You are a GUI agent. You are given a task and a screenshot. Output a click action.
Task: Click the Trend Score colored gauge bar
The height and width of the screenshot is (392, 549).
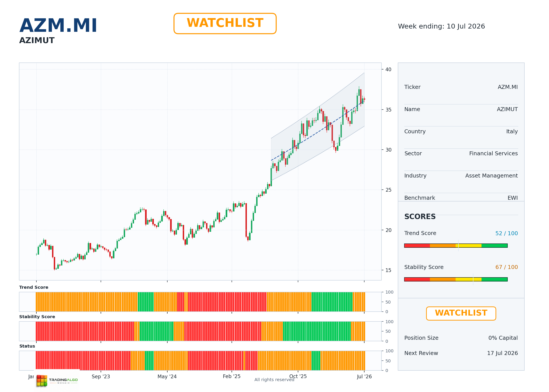coord(456,245)
